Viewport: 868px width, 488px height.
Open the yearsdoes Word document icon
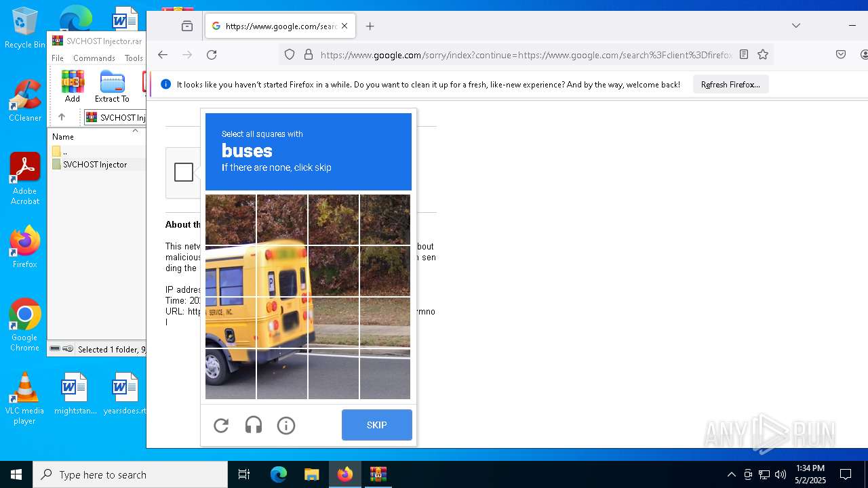click(x=125, y=393)
